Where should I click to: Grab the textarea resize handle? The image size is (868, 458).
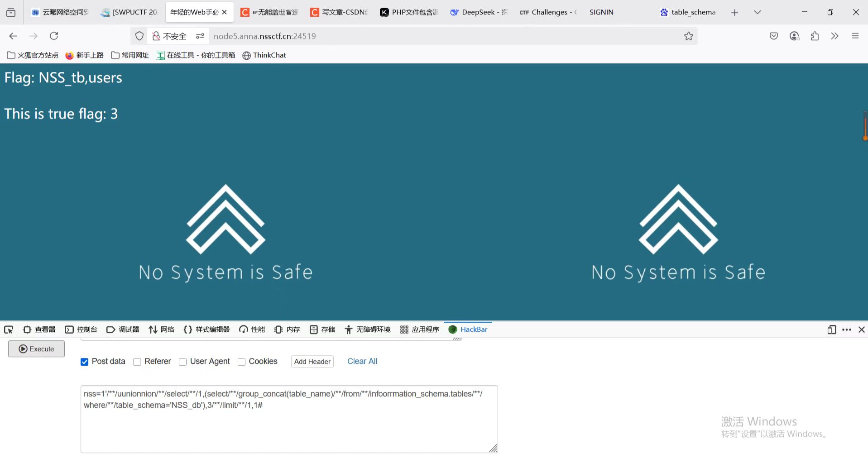tap(493, 448)
